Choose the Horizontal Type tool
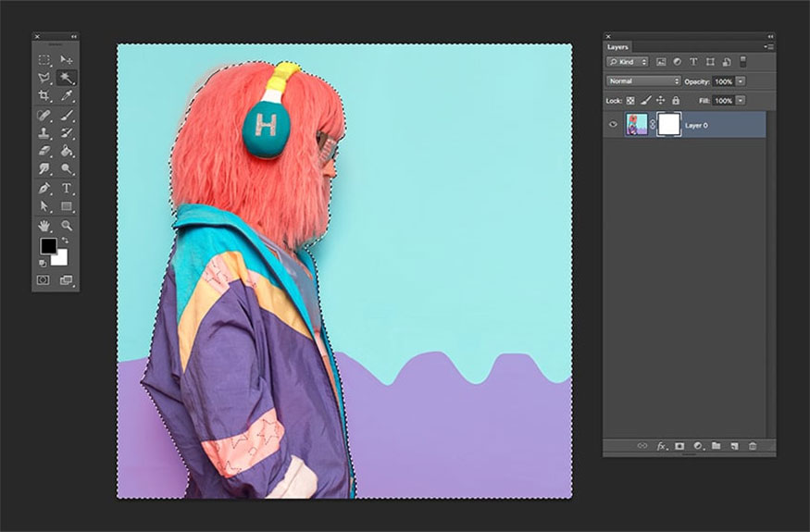810x532 pixels. (x=67, y=188)
